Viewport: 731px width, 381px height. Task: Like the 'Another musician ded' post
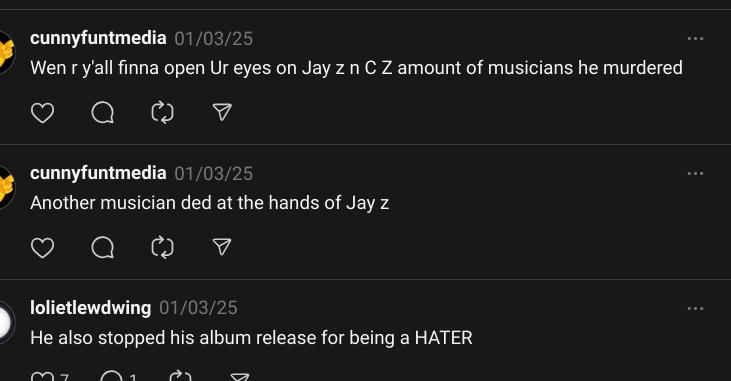click(x=42, y=248)
